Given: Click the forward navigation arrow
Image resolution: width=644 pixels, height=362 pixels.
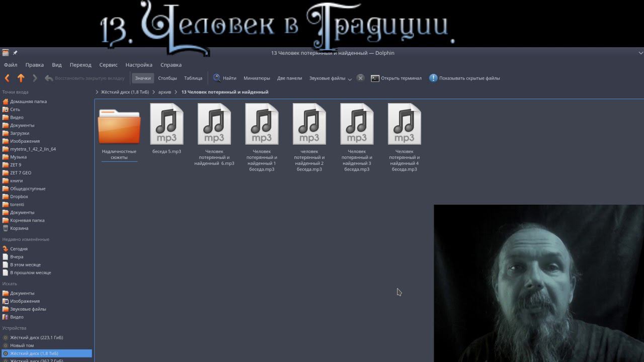Looking at the screenshot, I should (x=35, y=78).
